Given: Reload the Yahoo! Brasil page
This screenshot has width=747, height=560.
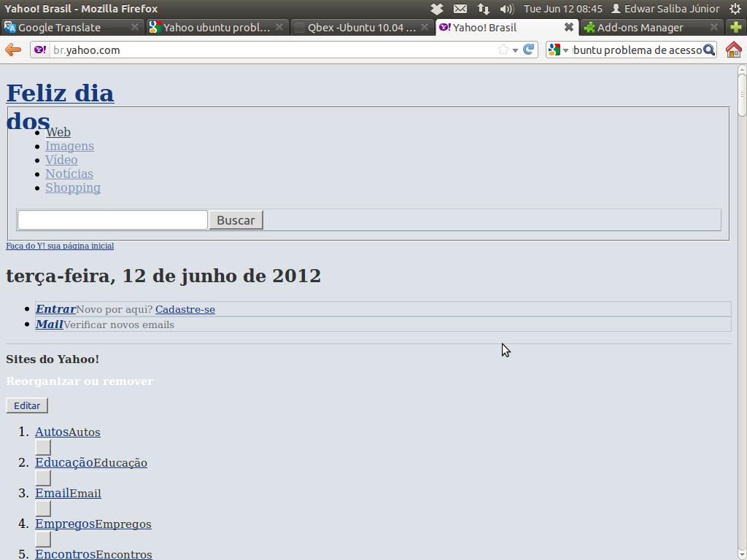Looking at the screenshot, I should [528, 50].
